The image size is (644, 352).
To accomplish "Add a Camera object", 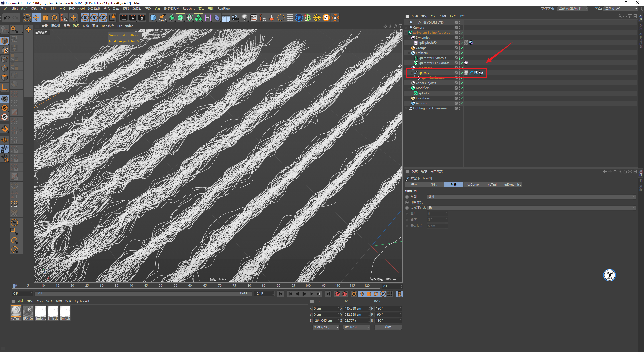I will click(235, 18).
